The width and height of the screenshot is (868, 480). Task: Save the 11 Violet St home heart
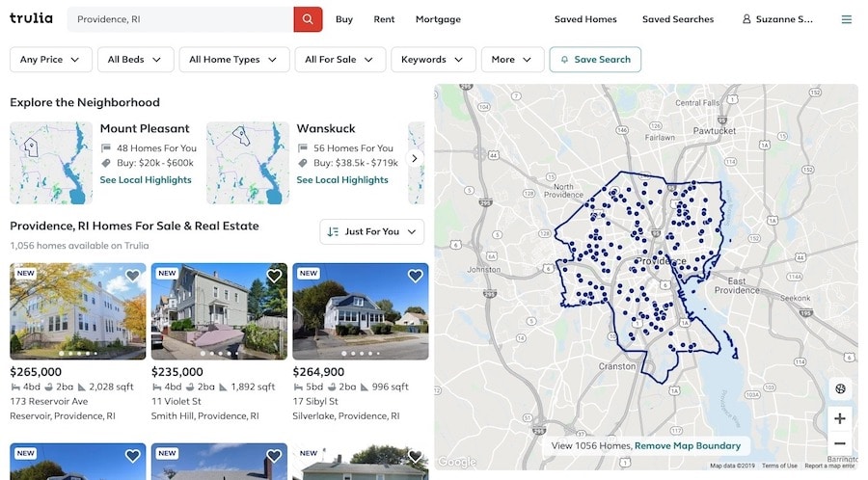pyautogui.click(x=274, y=276)
